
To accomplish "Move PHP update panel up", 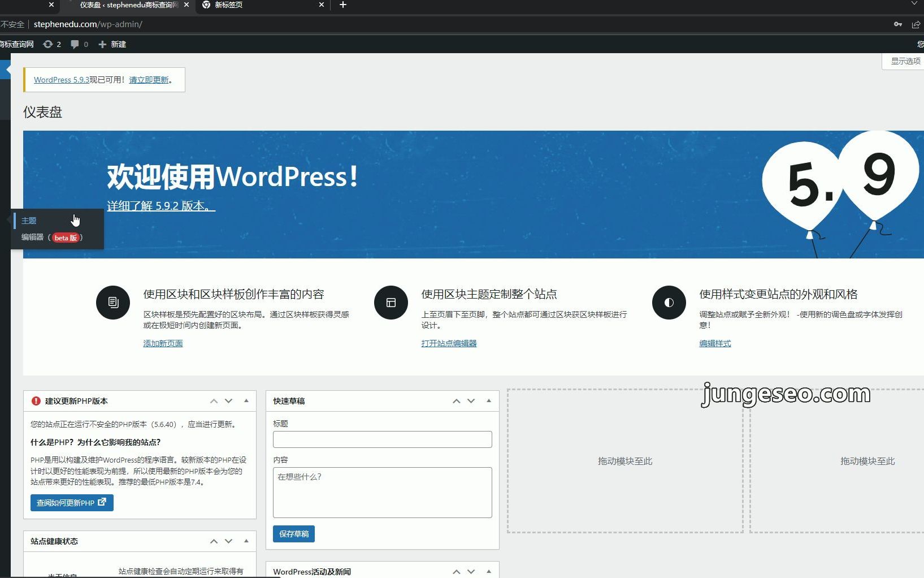I will tap(214, 401).
